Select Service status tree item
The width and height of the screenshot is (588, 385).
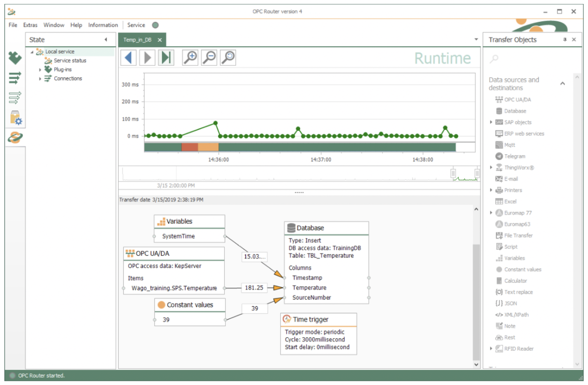tap(70, 61)
